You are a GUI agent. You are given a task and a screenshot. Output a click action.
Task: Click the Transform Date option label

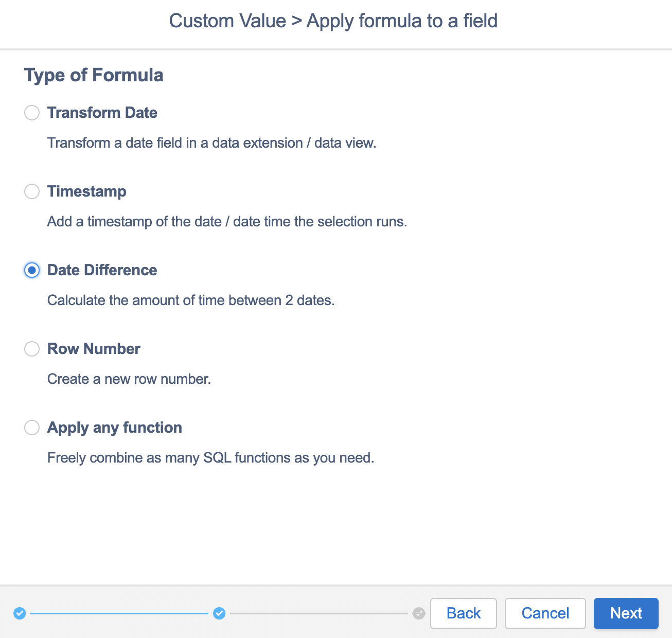(x=102, y=113)
